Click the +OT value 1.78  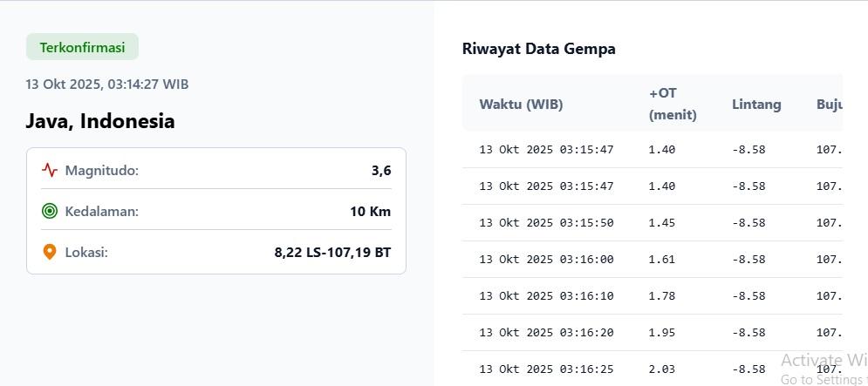[662, 296]
